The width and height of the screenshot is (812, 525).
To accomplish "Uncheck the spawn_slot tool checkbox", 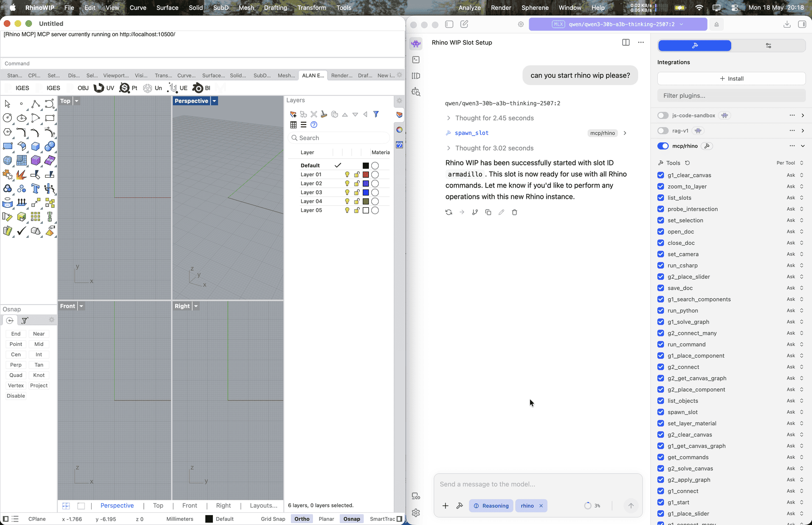I will coord(661,412).
